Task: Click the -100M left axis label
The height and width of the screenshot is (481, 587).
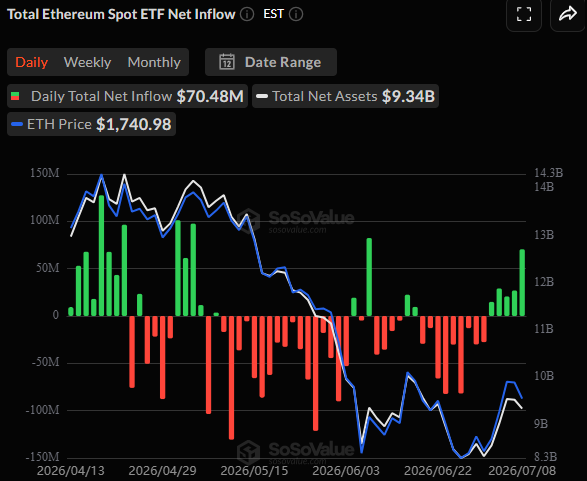Action: (x=42, y=410)
